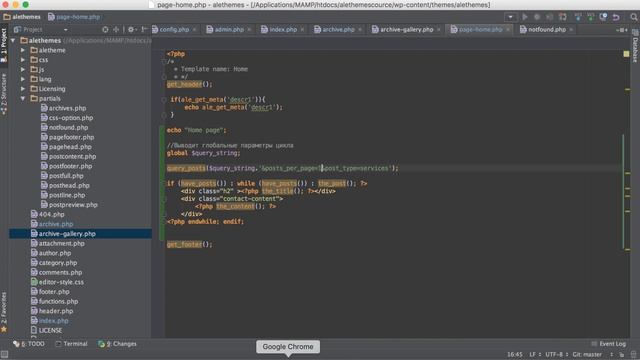Expand the css folder
The height and width of the screenshot is (360, 640).
coord(23,60)
